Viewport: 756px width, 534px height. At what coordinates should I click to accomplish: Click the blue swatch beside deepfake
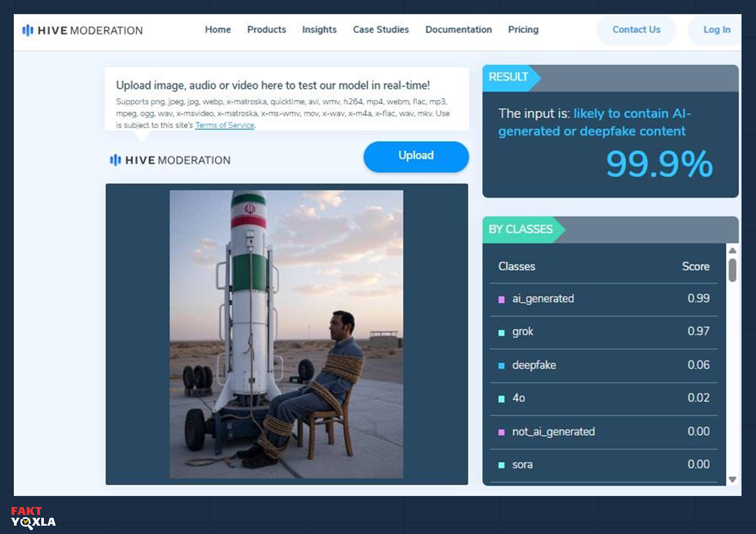click(501, 366)
